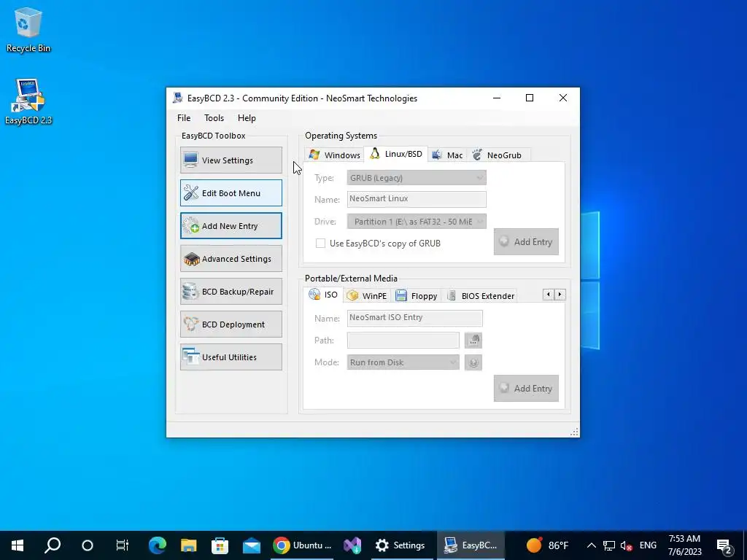Click the tools icon on Edit Boot Menu

(191, 192)
